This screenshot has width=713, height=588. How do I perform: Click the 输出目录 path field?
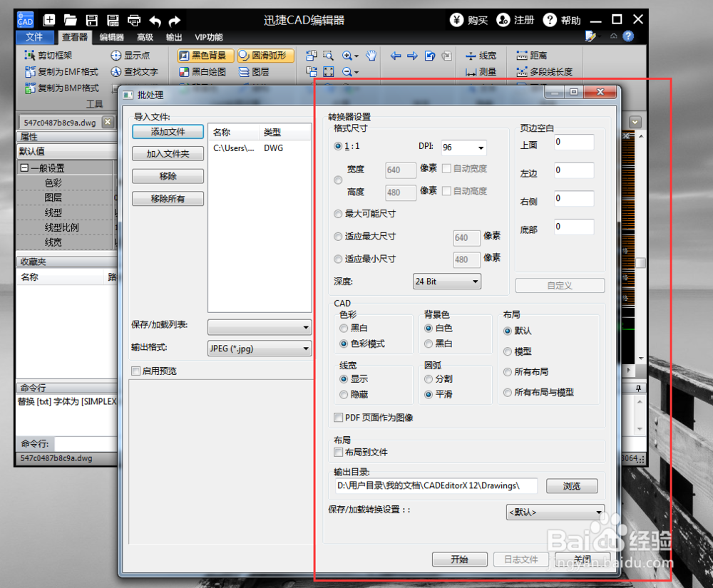(436, 486)
